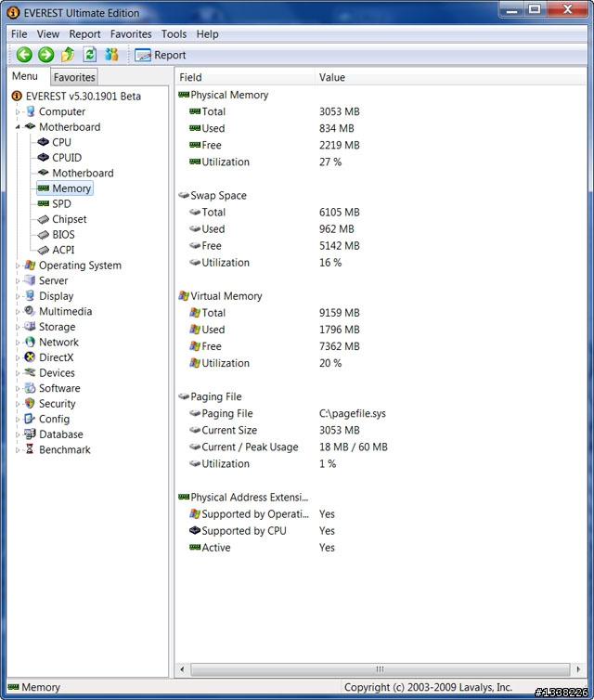
Task: Open the Favorites menu in the menu bar
Action: tap(131, 34)
